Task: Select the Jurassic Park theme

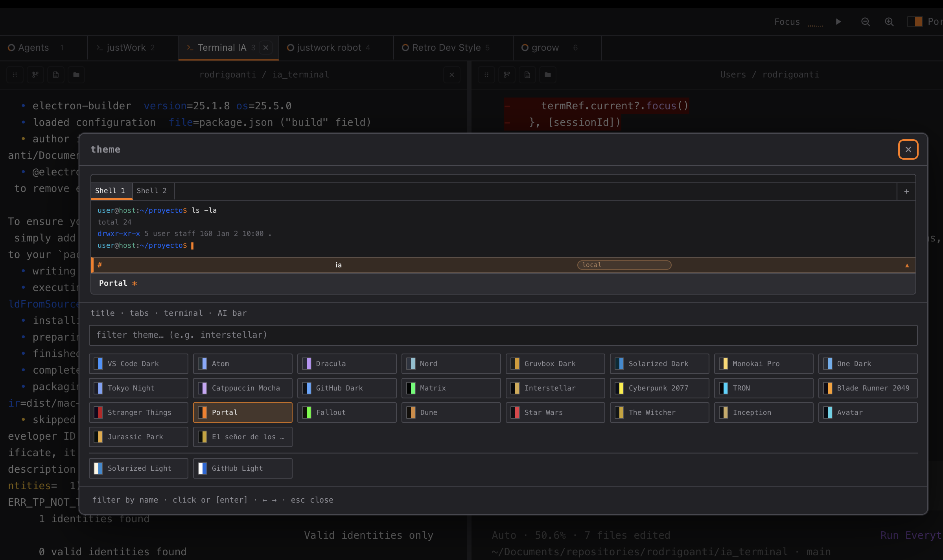Action: click(x=138, y=437)
